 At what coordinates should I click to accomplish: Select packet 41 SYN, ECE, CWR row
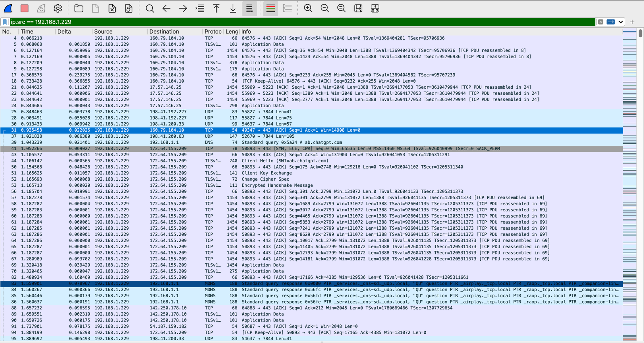pyautogui.click(x=311, y=148)
